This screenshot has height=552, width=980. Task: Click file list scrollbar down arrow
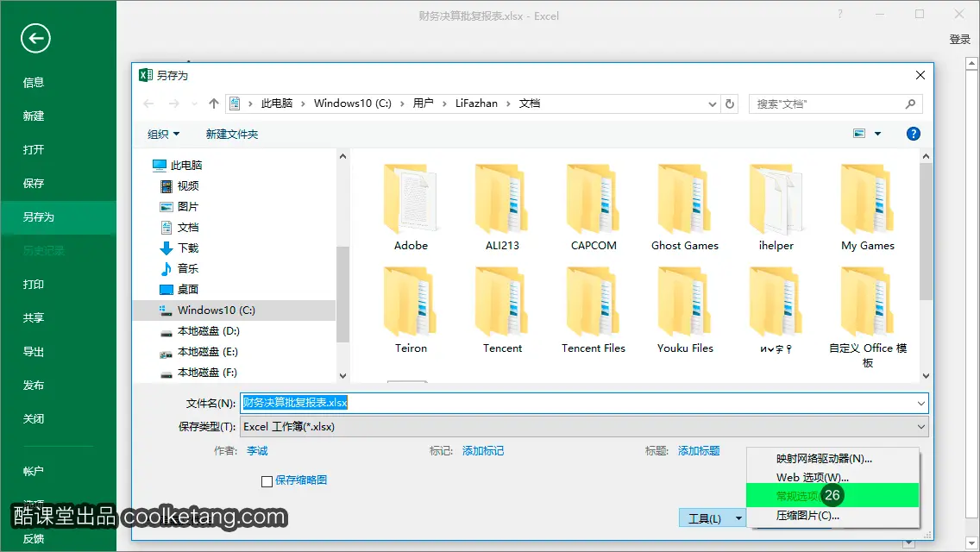(x=926, y=376)
